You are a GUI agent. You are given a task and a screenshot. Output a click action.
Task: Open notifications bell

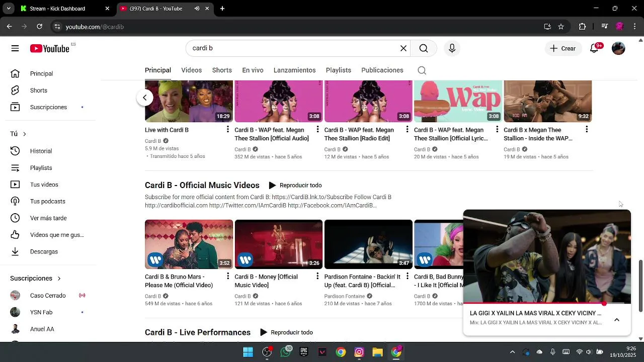594,48
